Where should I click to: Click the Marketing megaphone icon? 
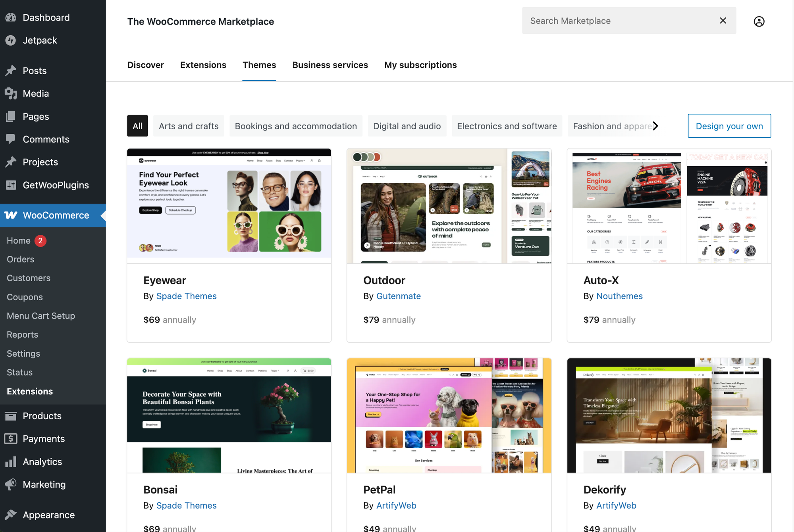11,484
